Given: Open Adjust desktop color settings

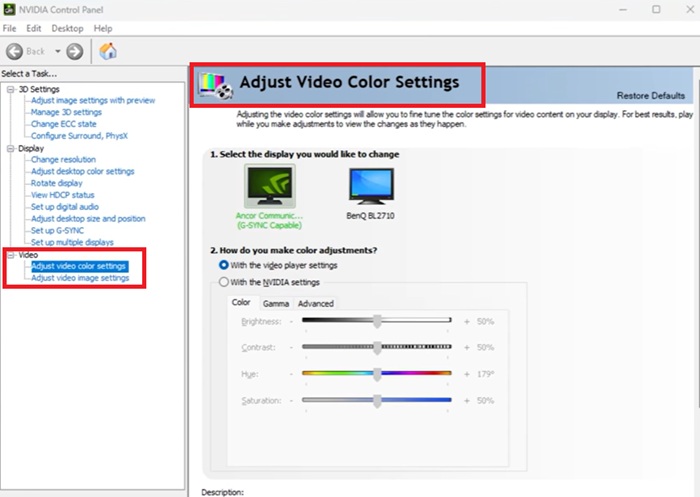Looking at the screenshot, I should click(83, 171).
